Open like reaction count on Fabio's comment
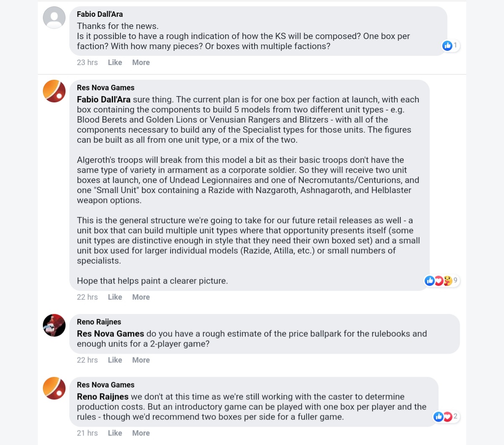The height and width of the screenshot is (445, 504). 450,45
